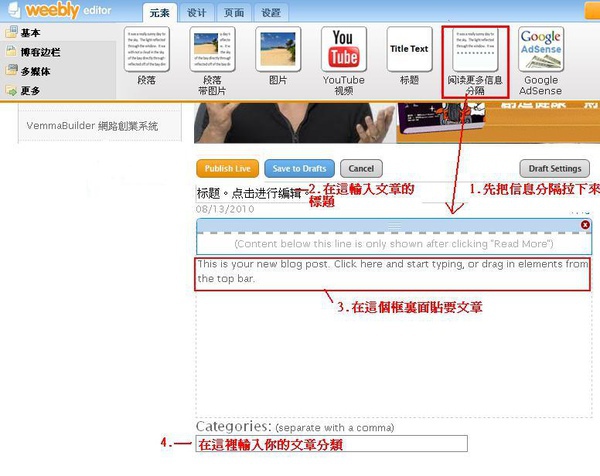Select the 段落 paragraph element icon
This screenshot has width=600, height=476.
tap(147, 49)
